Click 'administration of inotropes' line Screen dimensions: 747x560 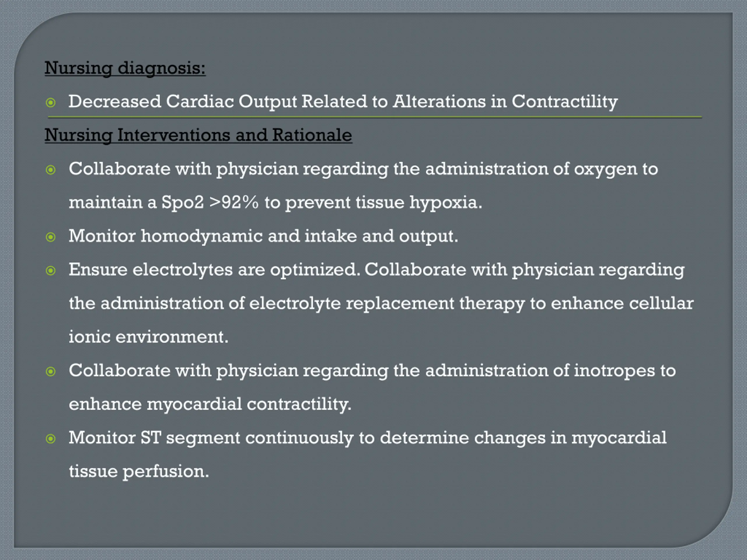(x=372, y=371)
